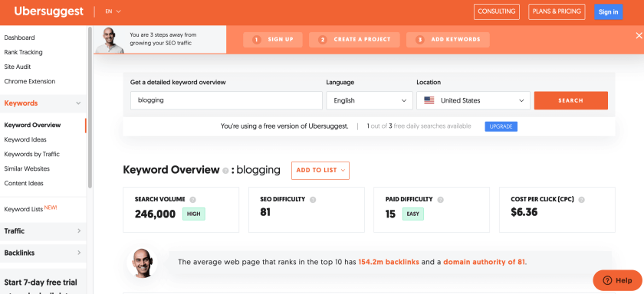Image resolution: width=644 pixels, height=294 pixels.
Task: Click the Search Volume info icon
Action: (x=193, y=200)
